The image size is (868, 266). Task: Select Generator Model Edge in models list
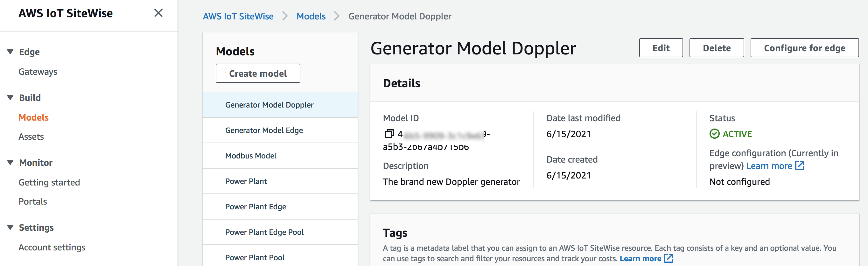click(x=280, y=130)
